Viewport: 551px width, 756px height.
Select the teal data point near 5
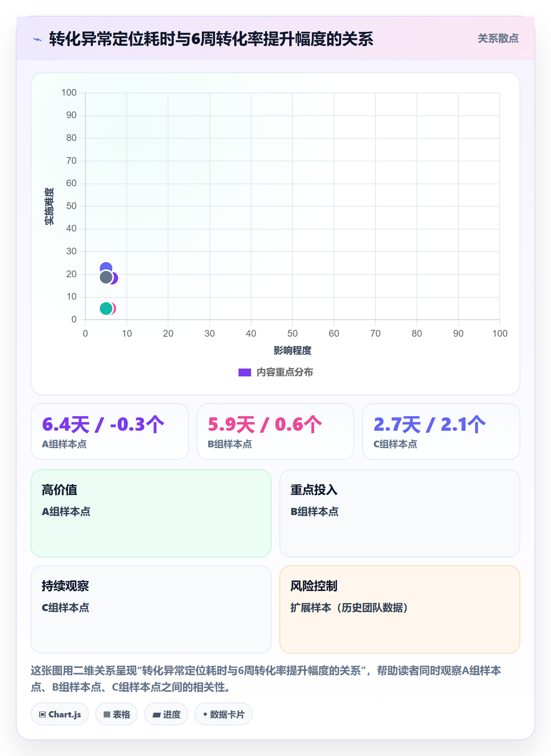point(106,309)
